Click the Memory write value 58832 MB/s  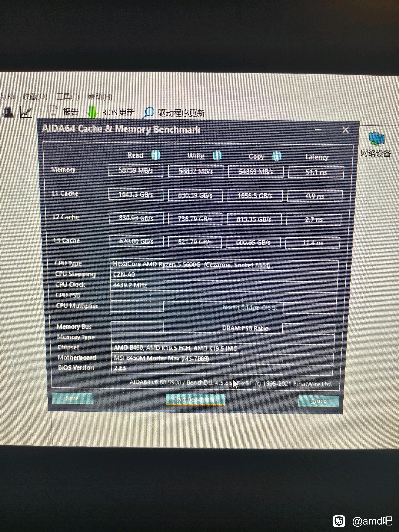pos(196,171)
